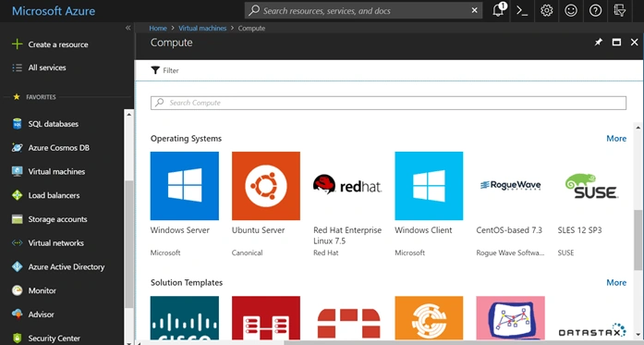Select the Ubuntu Server tile
Viewport: 644px width, 345px height.
tap(266, 186)
